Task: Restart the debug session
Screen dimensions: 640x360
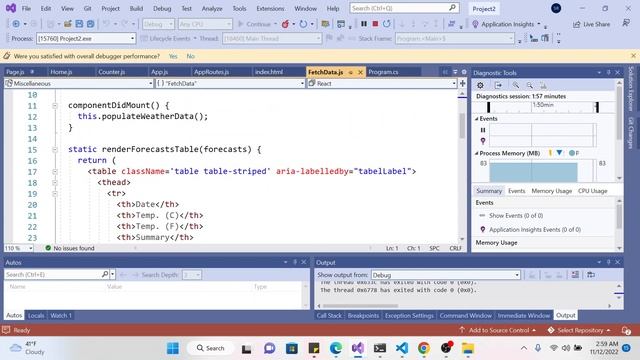Action: pyautogui.click(x=387, y=24)
